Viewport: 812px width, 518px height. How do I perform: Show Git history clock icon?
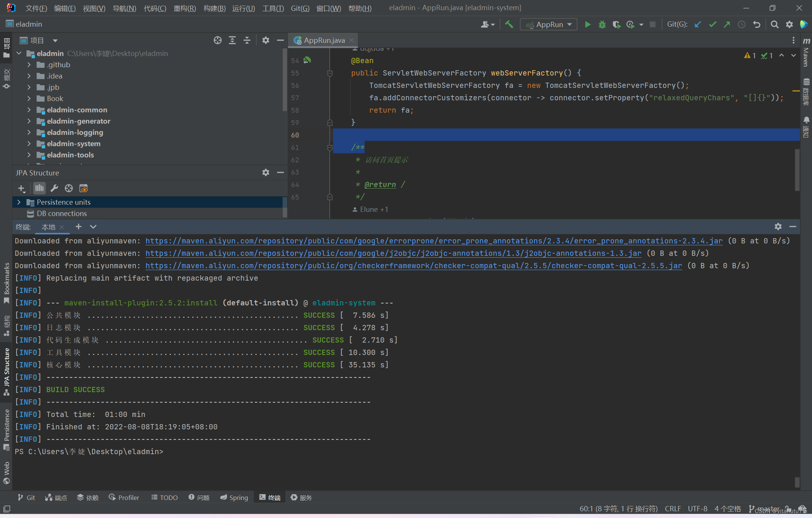(742, 24)
